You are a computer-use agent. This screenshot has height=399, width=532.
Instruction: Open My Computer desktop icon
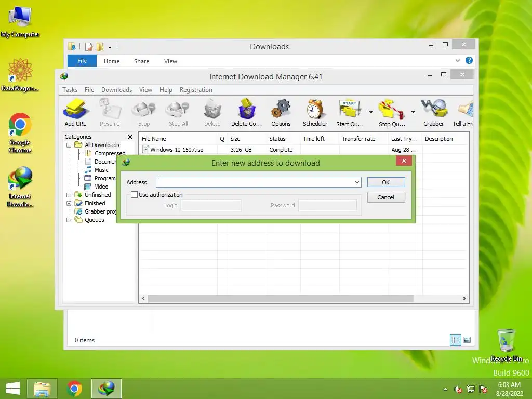click(x=20, y=22)
